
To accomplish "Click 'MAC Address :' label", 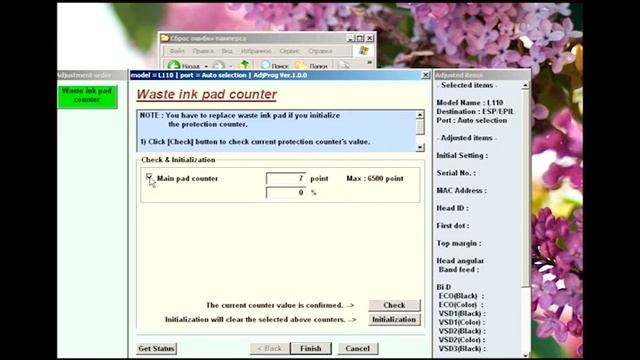I will click(x=461, y=191).
